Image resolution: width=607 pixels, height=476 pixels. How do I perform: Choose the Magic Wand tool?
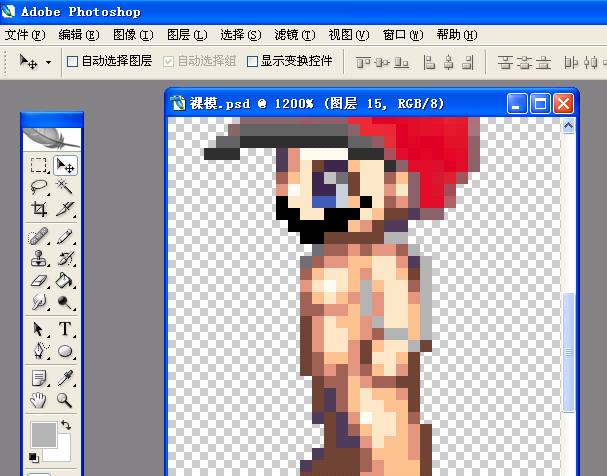click(x=65, y=187)
